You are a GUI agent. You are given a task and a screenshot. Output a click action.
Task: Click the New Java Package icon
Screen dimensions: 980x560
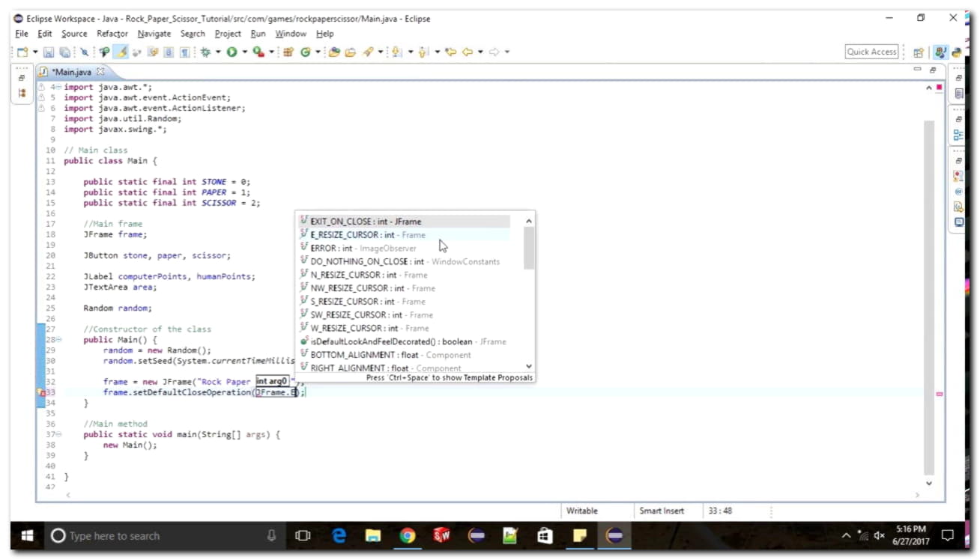[x=288, y=52]
